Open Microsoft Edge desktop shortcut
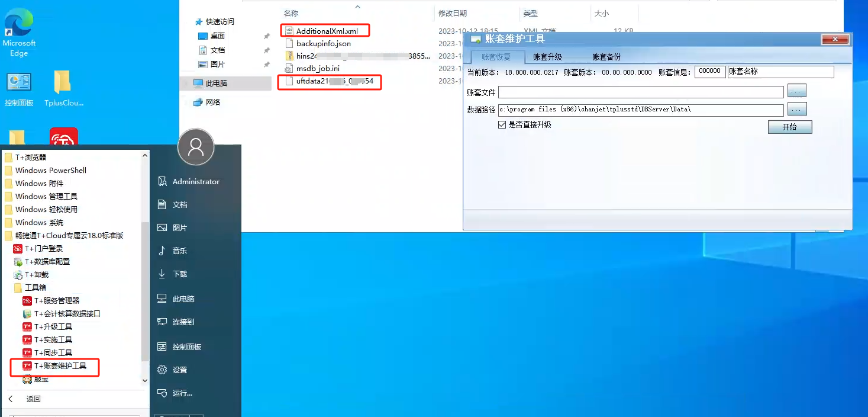This screenshot has height=417, width=868. [19, 33]
